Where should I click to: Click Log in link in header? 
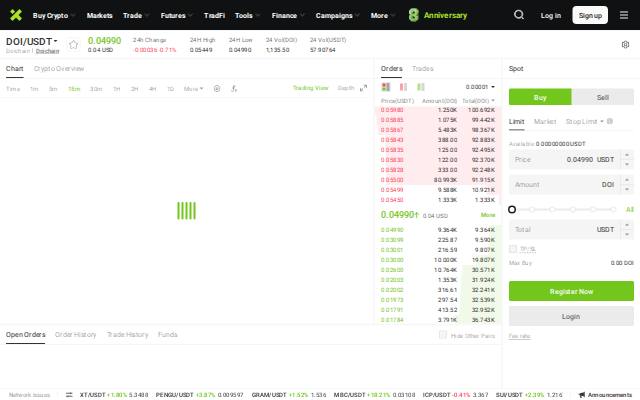[551, 16]
